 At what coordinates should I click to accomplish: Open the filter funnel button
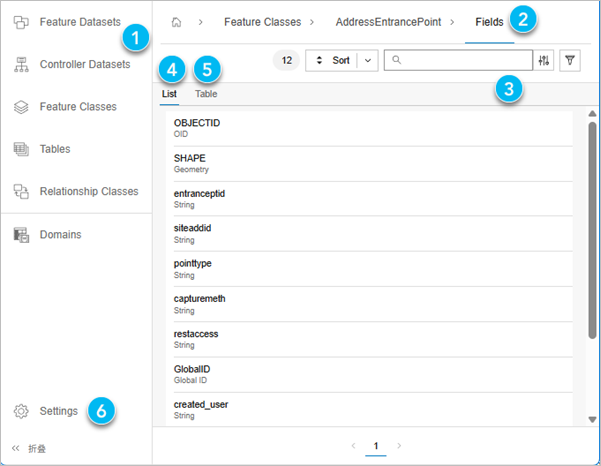click(x=570, y=61)
